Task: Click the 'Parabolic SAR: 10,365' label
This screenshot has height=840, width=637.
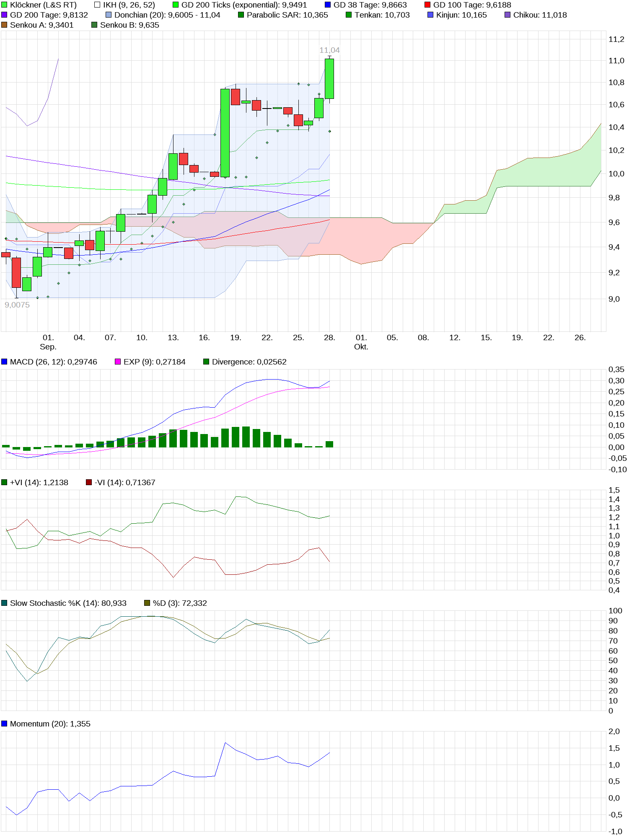Action: click(287, 15)
